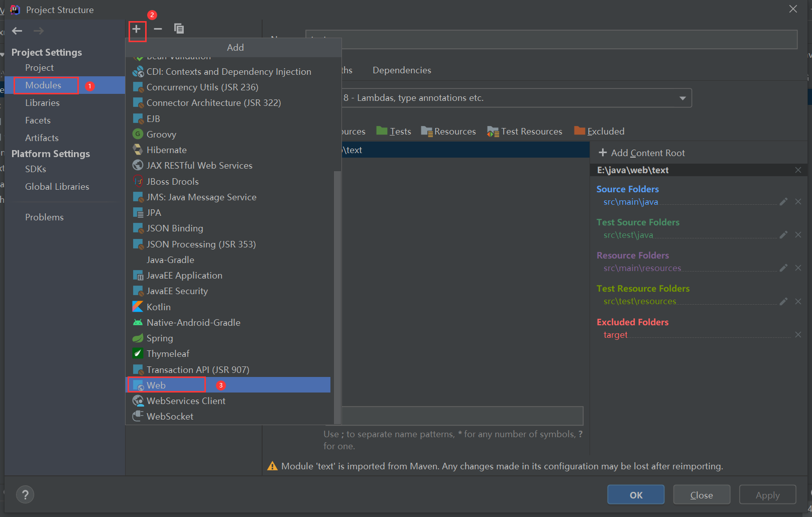Choose Java-Gradle from the Add list

(228, 260)
